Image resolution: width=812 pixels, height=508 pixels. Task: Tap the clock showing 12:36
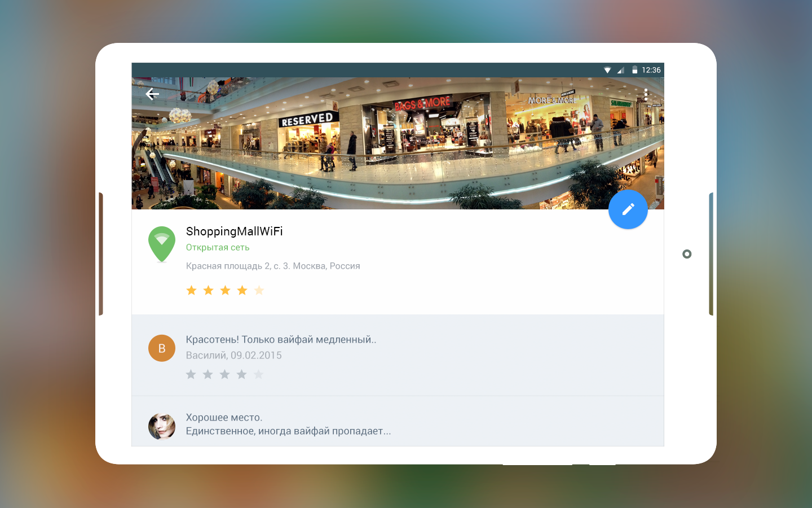(651, 70)
